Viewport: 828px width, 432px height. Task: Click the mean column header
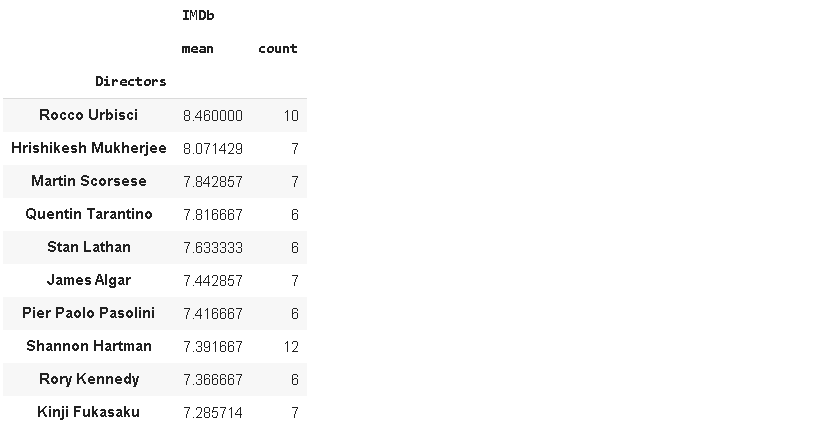click(x=198, y=49)
